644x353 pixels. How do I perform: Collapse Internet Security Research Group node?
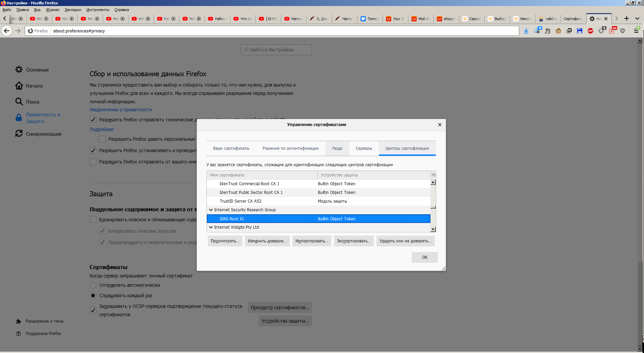pos(211,210)
